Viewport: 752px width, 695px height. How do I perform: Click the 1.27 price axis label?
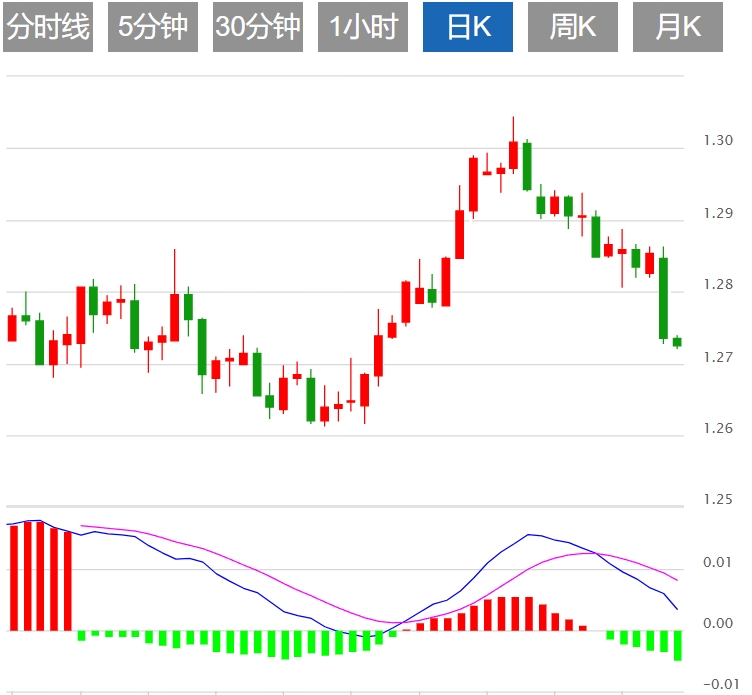(x=718, y=357)
